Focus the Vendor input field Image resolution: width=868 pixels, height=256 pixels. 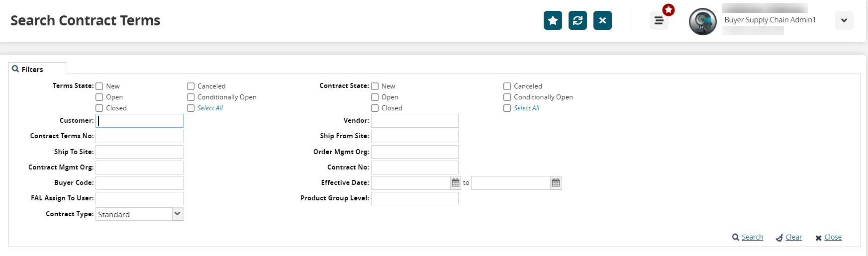click(x=414, y=121)
